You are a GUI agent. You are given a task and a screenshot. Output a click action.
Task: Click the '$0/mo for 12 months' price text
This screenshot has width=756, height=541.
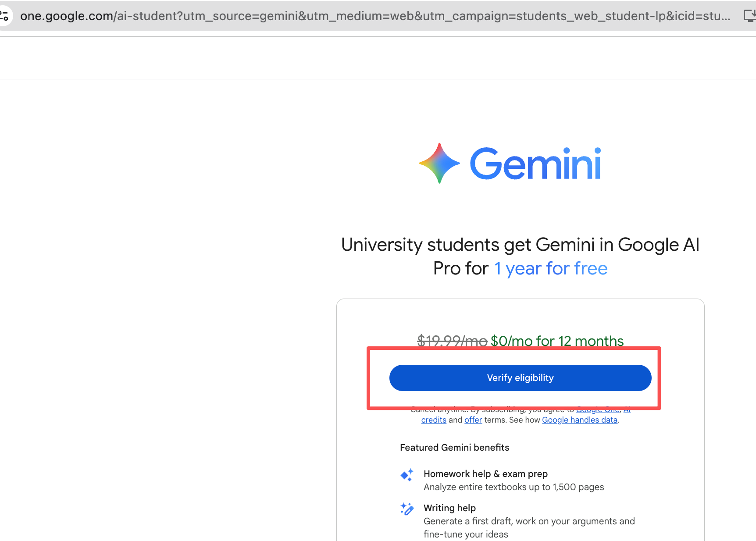coord(557,341)
